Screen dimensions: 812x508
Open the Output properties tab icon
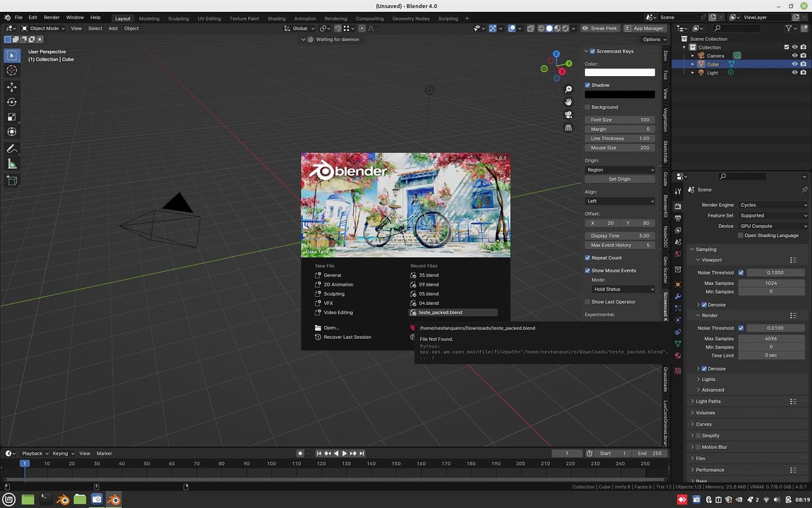pyautogui.click(x=678, y=218)
